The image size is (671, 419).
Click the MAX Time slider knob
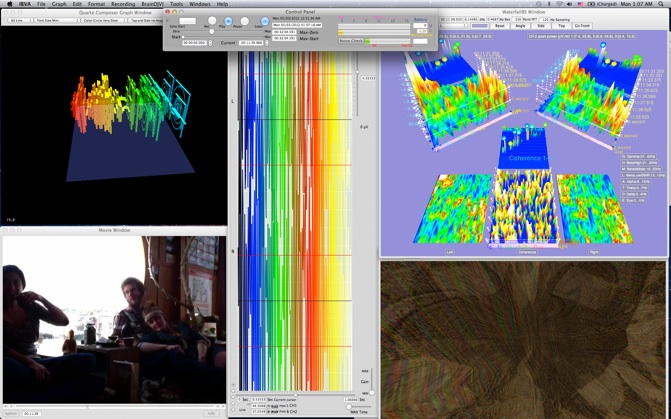[349, 407]
